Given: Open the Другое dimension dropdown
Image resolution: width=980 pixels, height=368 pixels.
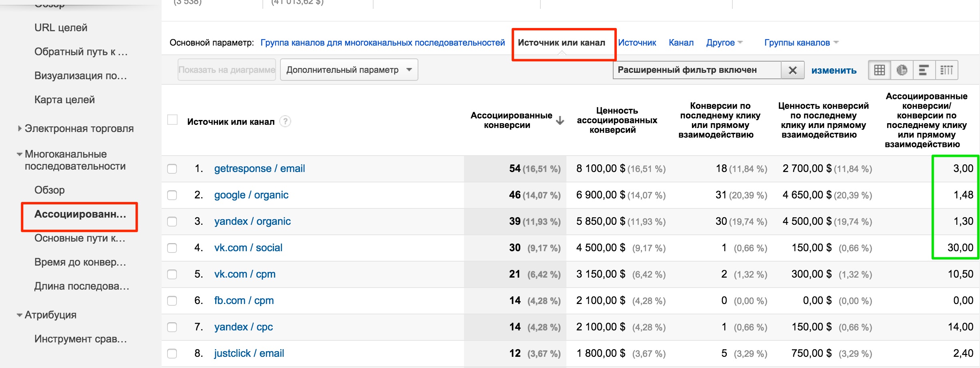Looking at the screenshot, I should [x=724, y=43].
